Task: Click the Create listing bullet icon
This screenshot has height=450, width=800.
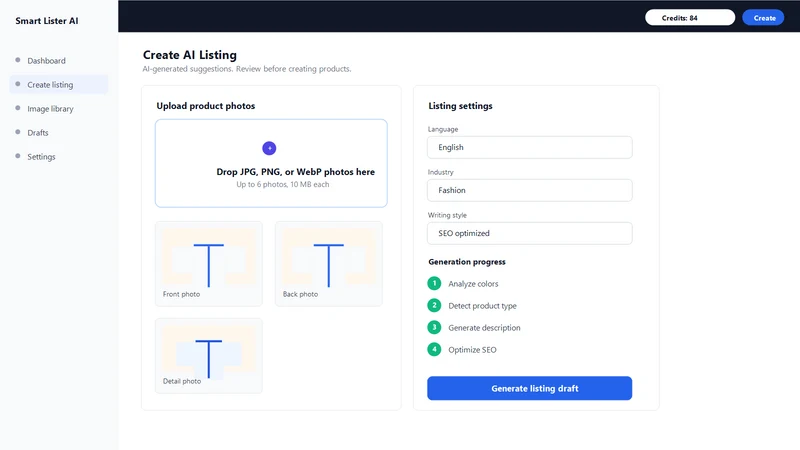Action: point(18,84)
